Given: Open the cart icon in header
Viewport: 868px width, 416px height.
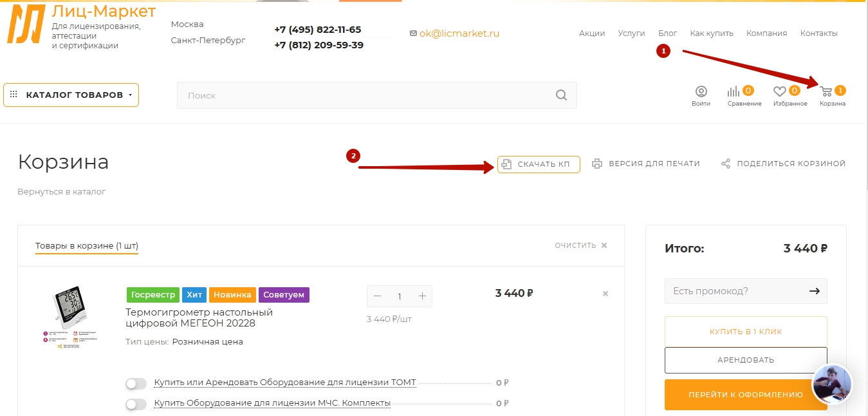Looking at the screenshot, I should click(826, 91).
